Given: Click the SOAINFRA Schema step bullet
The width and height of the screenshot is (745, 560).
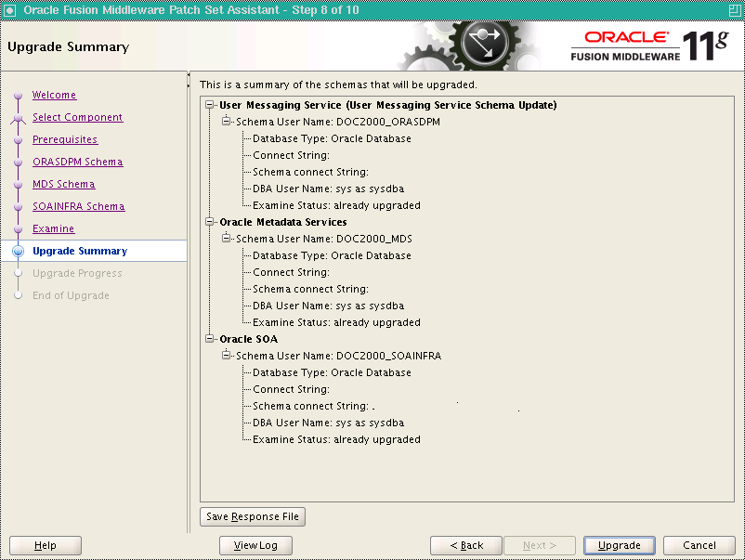Looking at the screenshot, I should pos(18,207).
